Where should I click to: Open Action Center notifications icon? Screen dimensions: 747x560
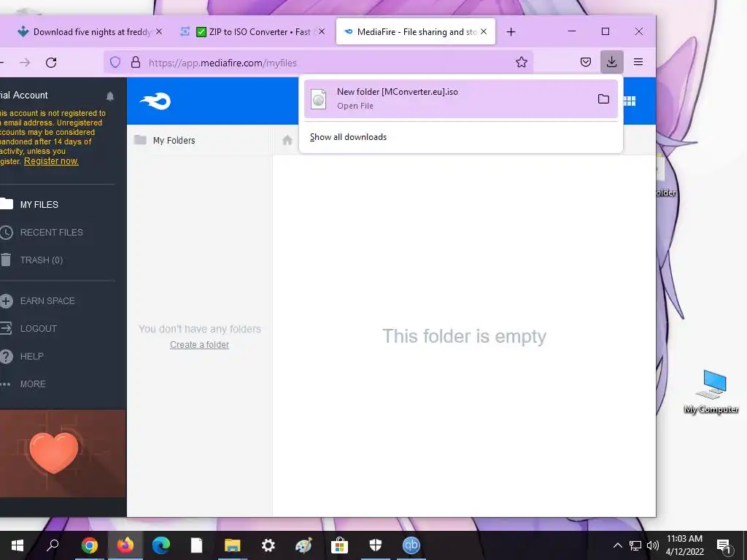pyautogui.click(x=724, y=546)
